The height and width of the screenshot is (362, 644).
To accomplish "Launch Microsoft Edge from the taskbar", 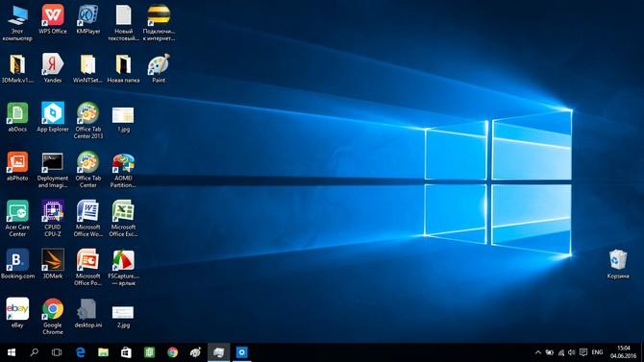I will (80, 352).
